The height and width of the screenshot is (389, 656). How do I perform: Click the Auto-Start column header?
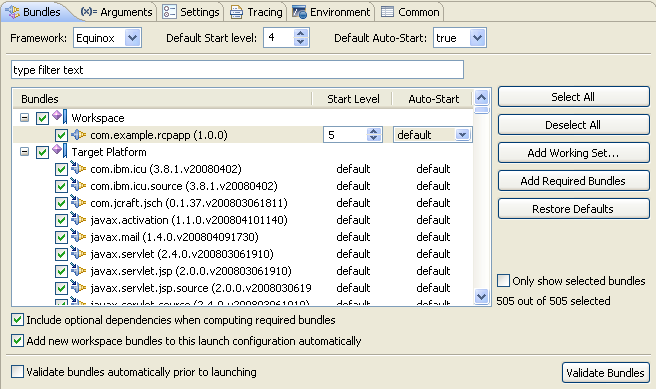(433, 99)
